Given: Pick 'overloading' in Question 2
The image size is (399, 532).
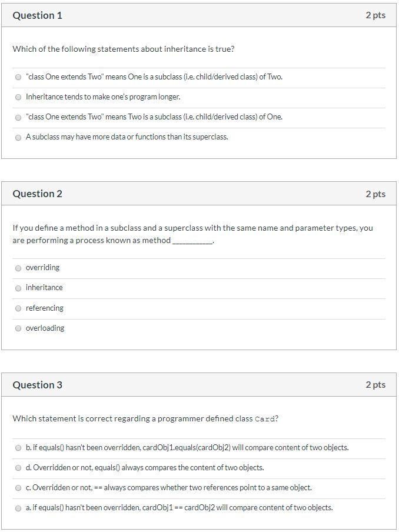Looking at the screenshot, I should [x=18, y=328].
